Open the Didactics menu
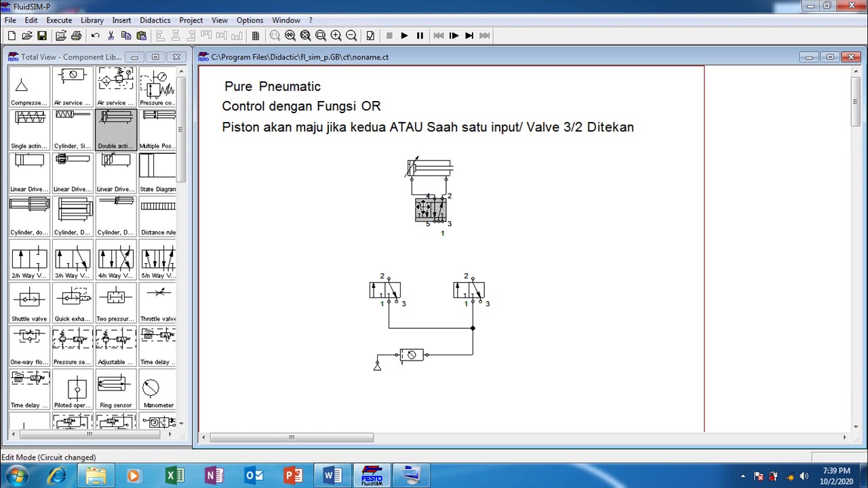The image size is (868, 488). click(155, 20)
